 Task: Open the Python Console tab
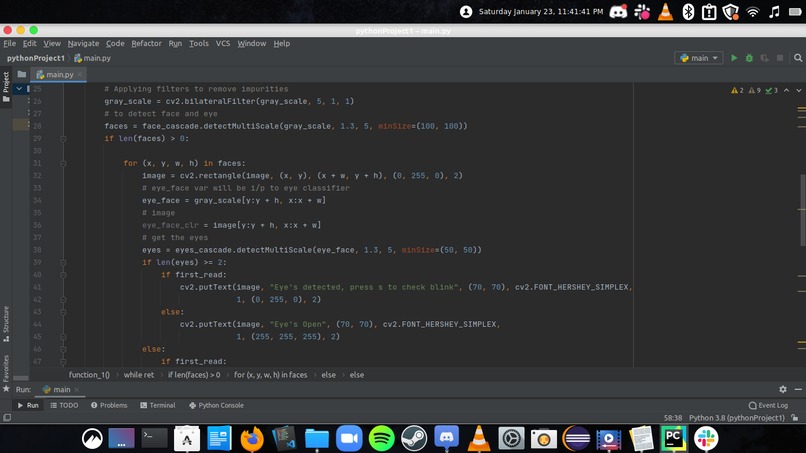216,405
